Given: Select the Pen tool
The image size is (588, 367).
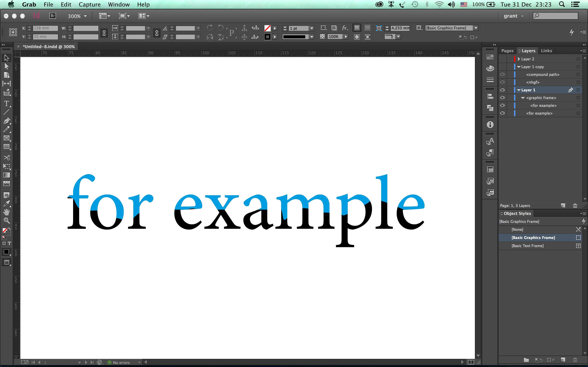Looking at the screenshot, I should 7,121.
